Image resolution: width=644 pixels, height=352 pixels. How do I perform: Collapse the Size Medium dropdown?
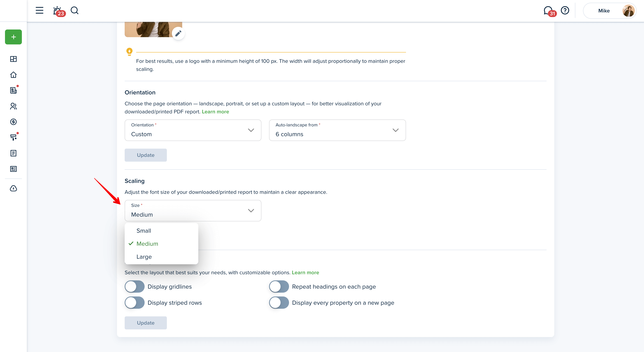point(193,210)
